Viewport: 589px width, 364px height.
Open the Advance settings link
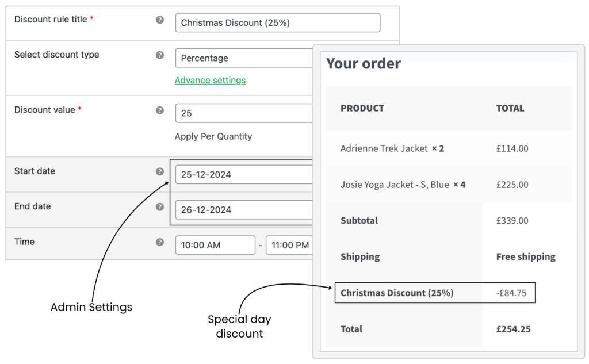coord(210,81)
